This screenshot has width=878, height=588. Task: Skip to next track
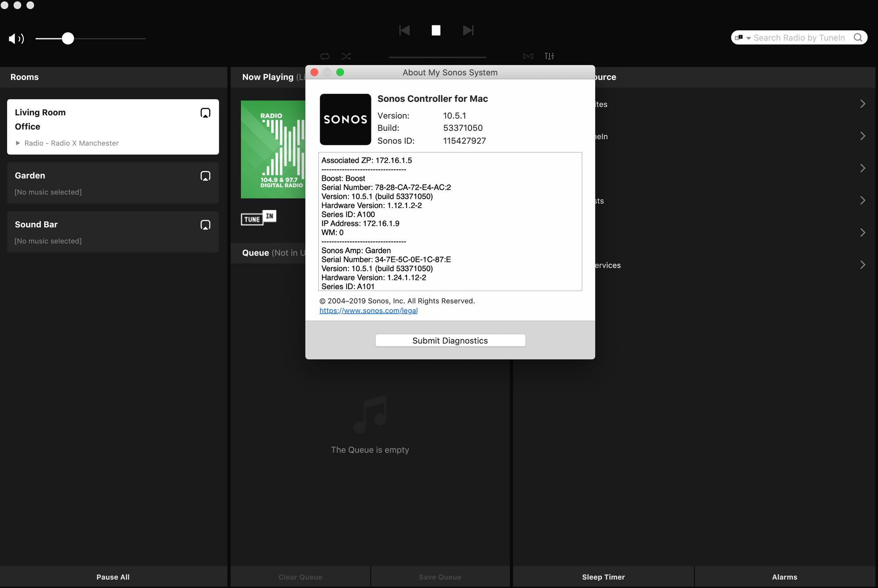click(x=468, y=30)
